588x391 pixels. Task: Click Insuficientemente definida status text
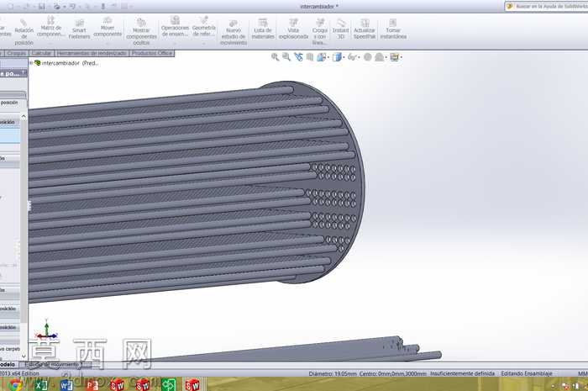(462, 373)
